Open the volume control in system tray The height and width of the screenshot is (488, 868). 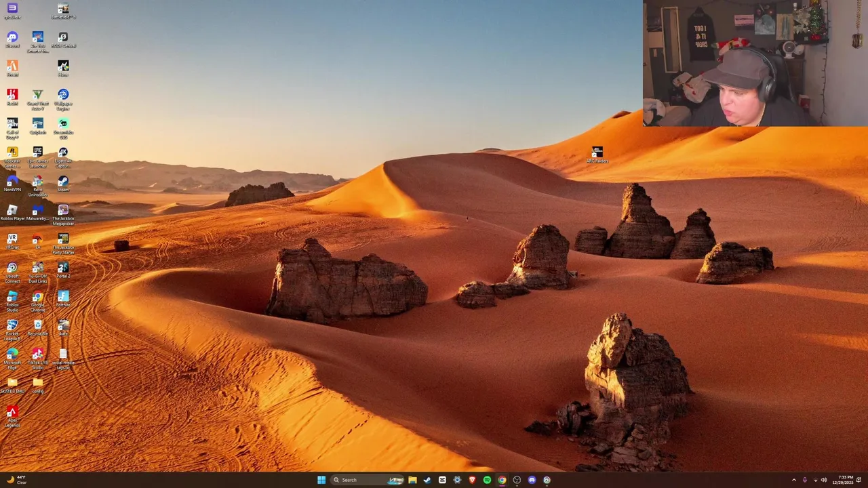pos(824,480)
